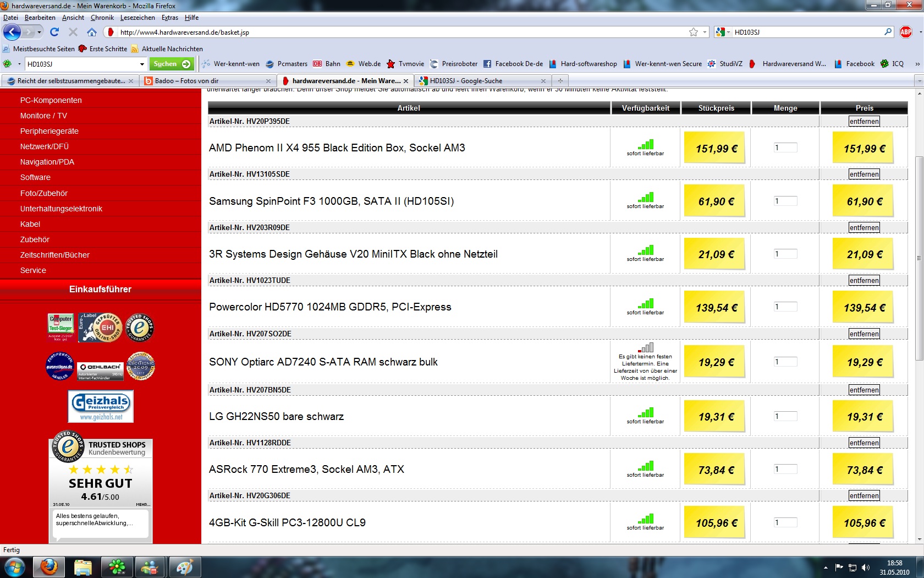924x578 pixels.
Task: Expand the HD103SJ toolbar search dropdown
Action: (142, 64)
